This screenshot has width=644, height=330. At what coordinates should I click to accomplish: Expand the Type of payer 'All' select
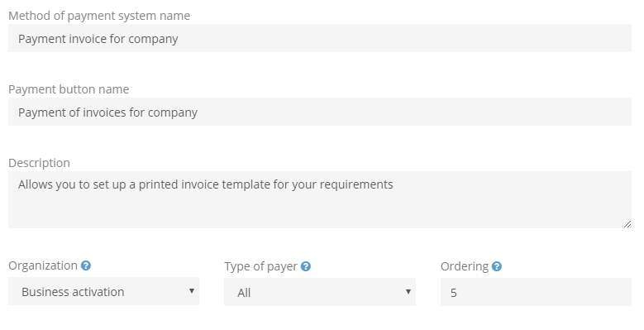point(320,292)
